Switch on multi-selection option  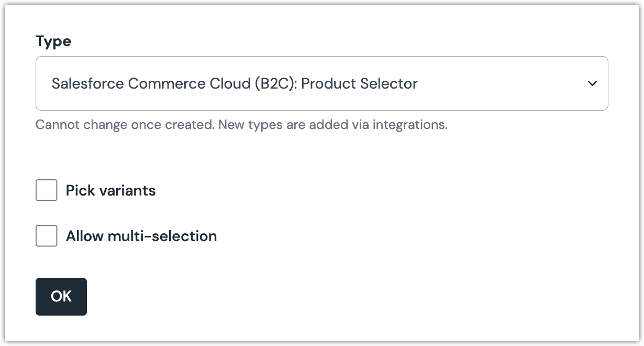click(x=47, y=236)
